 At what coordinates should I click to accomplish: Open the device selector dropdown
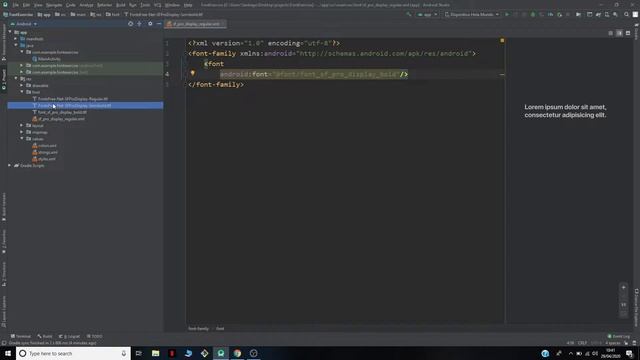coord(471,15)
